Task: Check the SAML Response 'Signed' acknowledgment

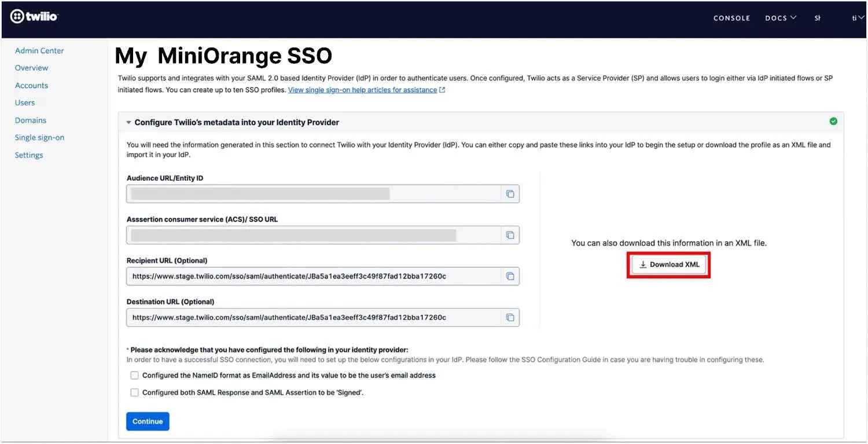Action: (x=134, y=392)
